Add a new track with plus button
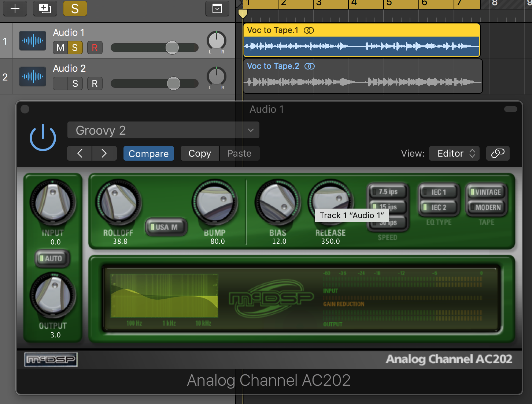The height and width of the screenshot is (404, 532). pyautogui.click(x=15, y=8)
